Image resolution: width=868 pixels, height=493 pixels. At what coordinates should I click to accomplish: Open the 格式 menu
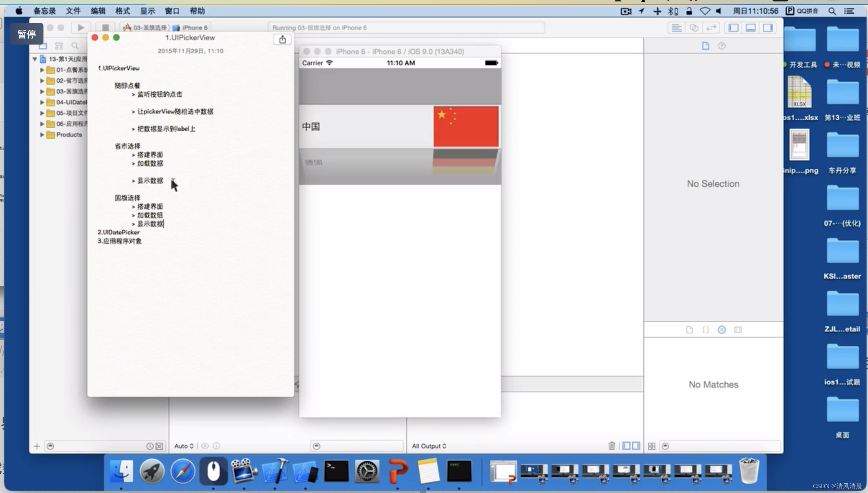(123, 11)
